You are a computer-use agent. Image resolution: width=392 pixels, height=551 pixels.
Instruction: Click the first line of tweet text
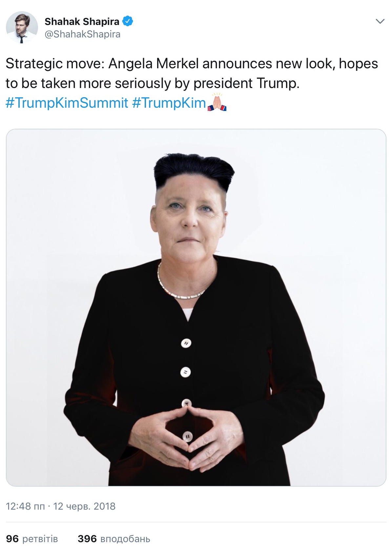(192, 64)
